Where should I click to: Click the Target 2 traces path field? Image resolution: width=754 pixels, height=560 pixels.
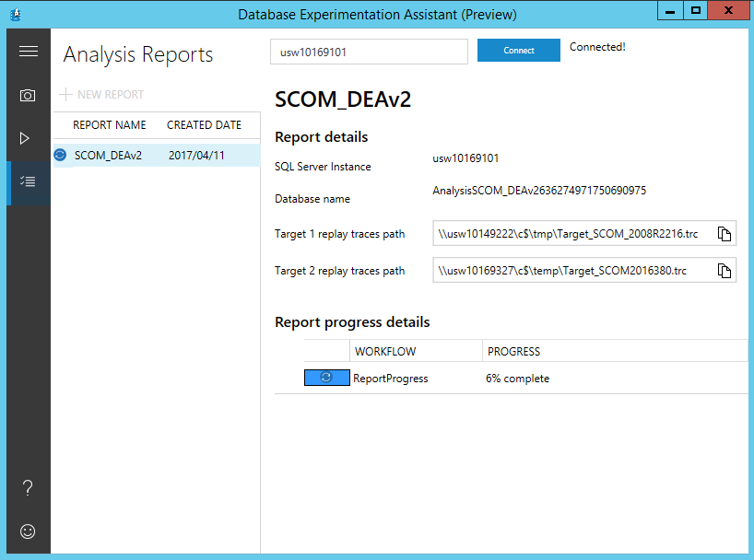pyautogui.click(x=571, y=271)
